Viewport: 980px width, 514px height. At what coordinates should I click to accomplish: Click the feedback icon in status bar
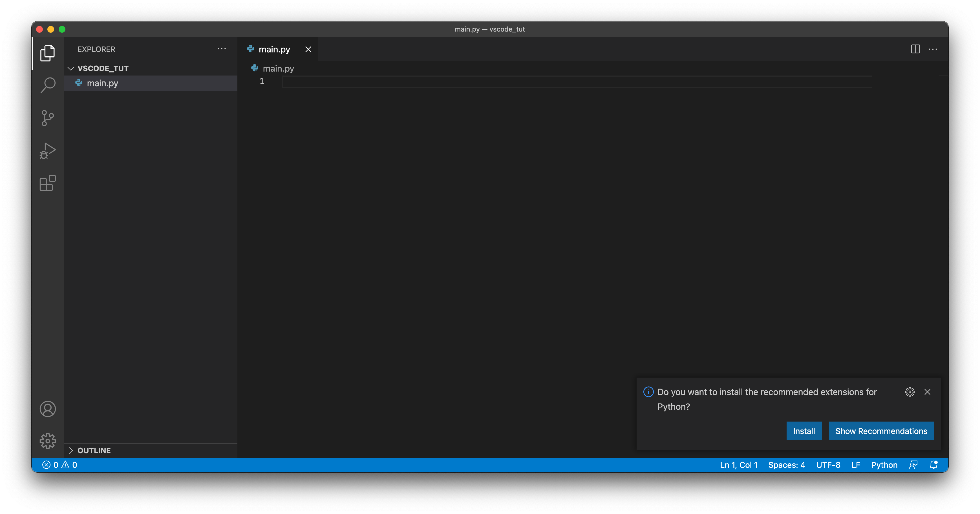click(x=913, y=465)
